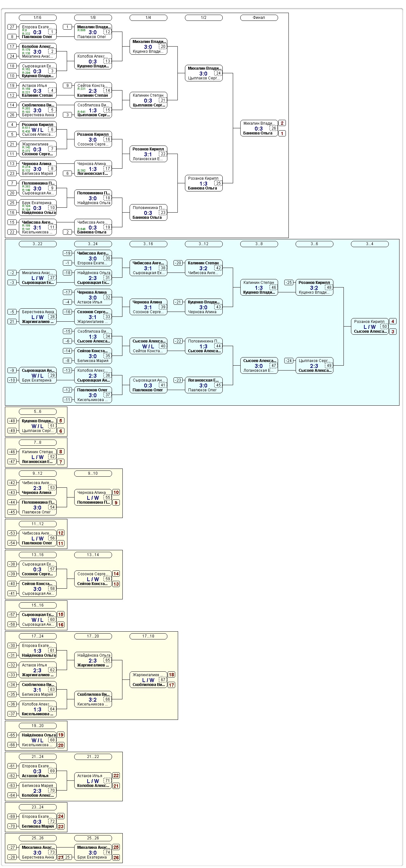Select seed box 27 beside Егорова Екатерина
Screen dimensions: 406x868
pos(12,27)
